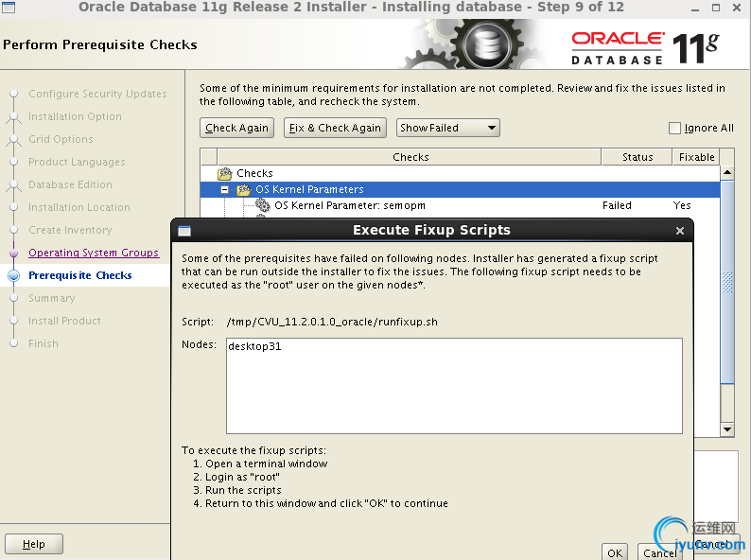Click the installer window menu icon in title bar

coord(9,7)
